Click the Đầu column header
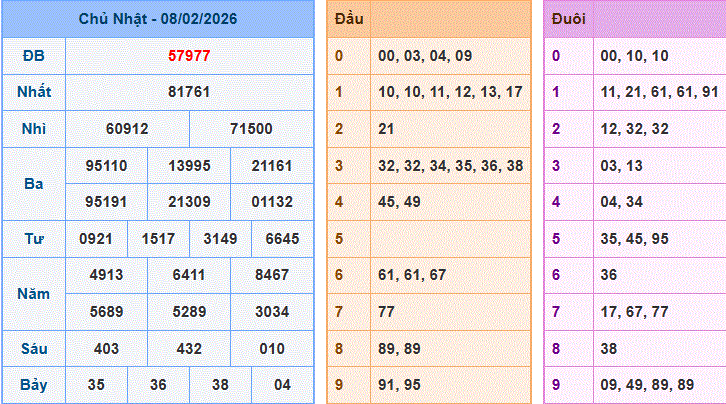Image resolution: width=726 pixels, height=404 pixels. 349,19
